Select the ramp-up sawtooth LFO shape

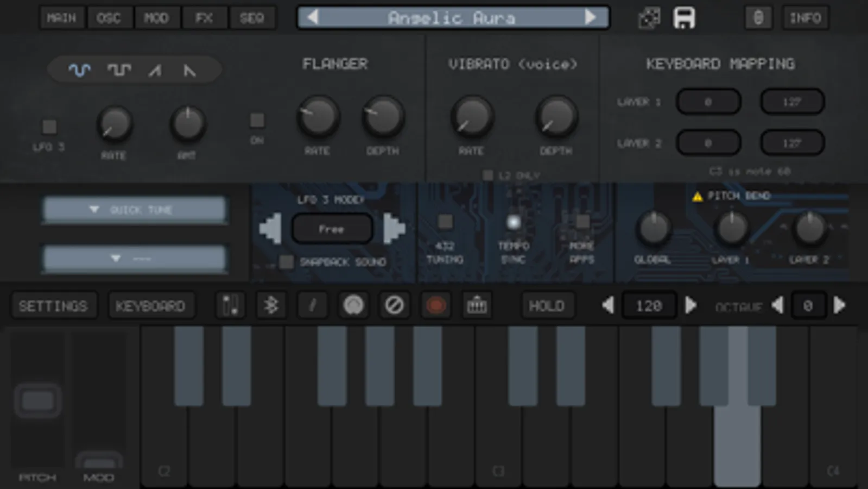(x=155, y=70)
